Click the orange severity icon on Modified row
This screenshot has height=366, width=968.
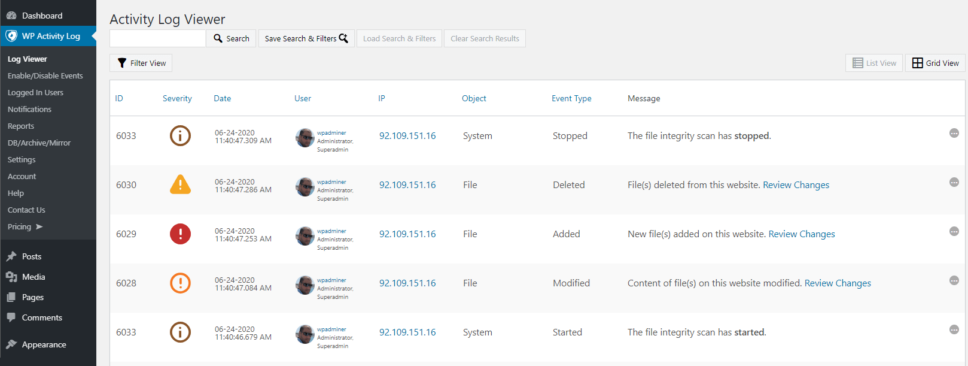[180, 283]
